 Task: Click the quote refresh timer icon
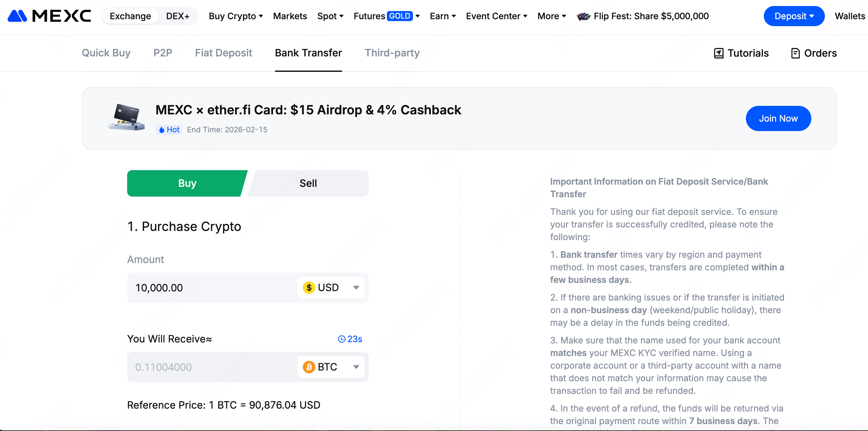[x=341, y=339]
